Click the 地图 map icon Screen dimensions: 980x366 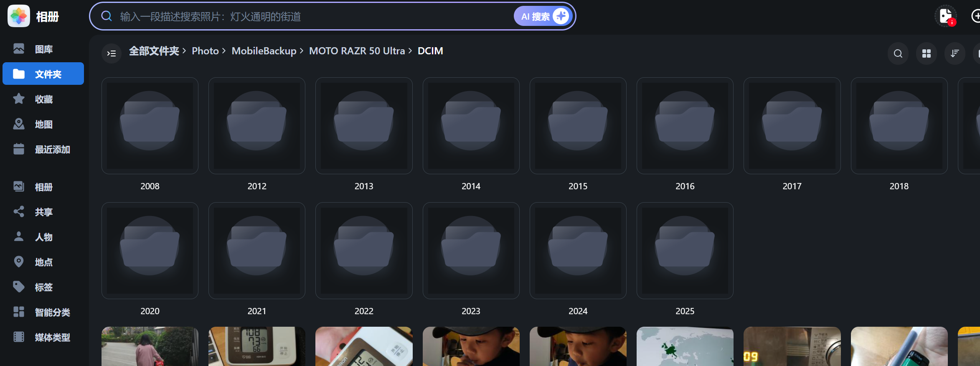(19, 124)
